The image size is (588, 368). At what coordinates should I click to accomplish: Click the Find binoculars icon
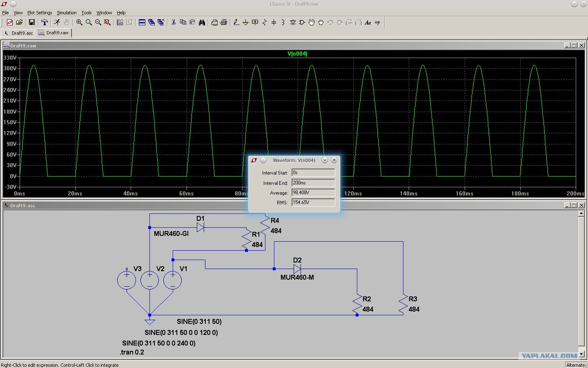tap(202, 22)
